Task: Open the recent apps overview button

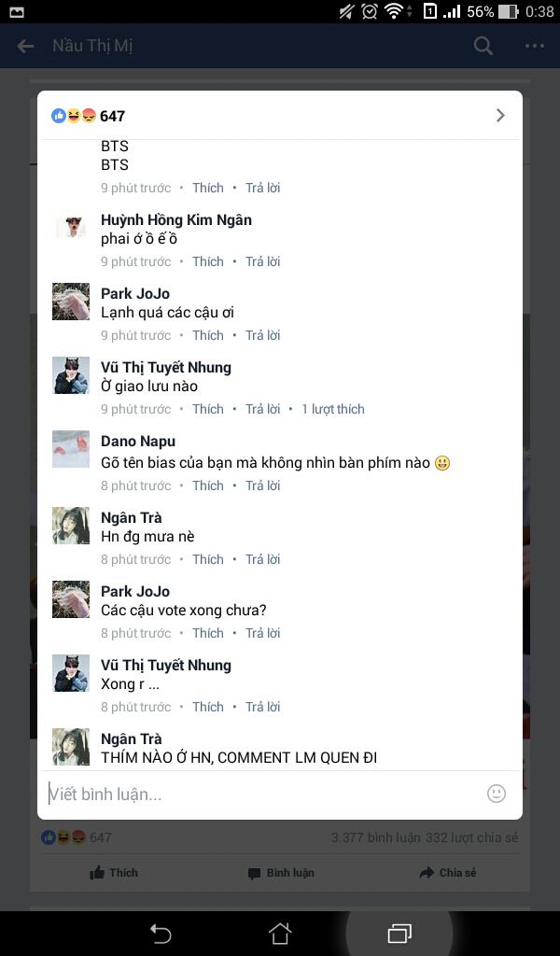Action: click(x=399, y=933)
